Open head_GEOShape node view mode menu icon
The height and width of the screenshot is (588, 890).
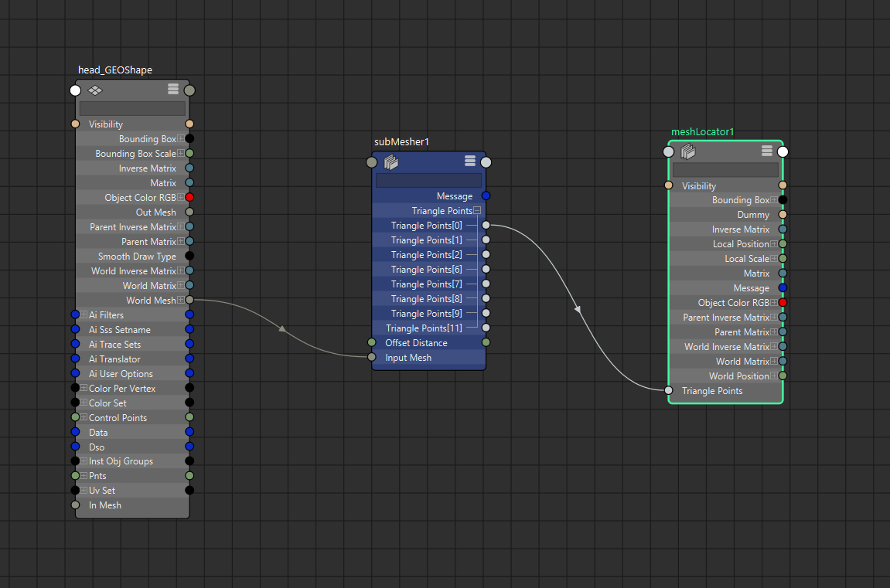coord(173,89)
